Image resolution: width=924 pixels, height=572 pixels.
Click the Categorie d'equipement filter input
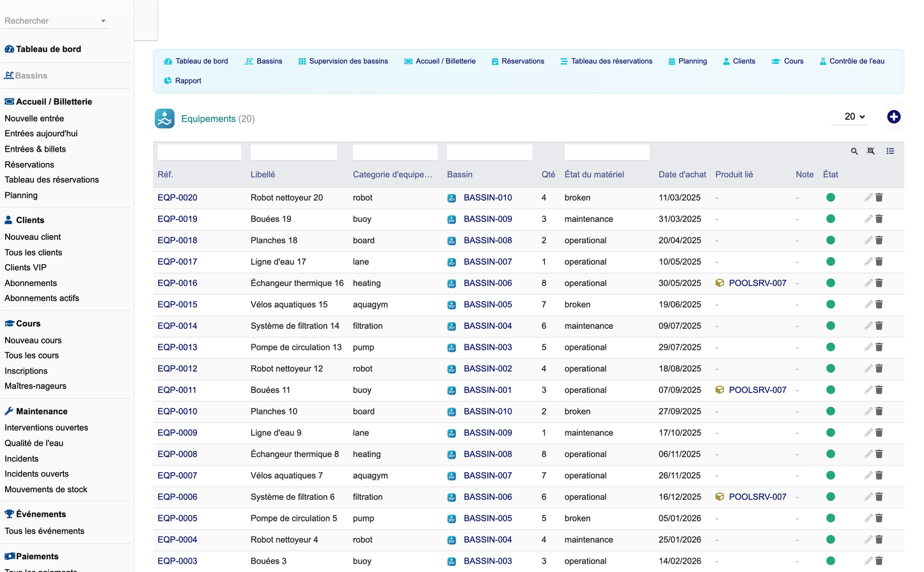[395, 152]
